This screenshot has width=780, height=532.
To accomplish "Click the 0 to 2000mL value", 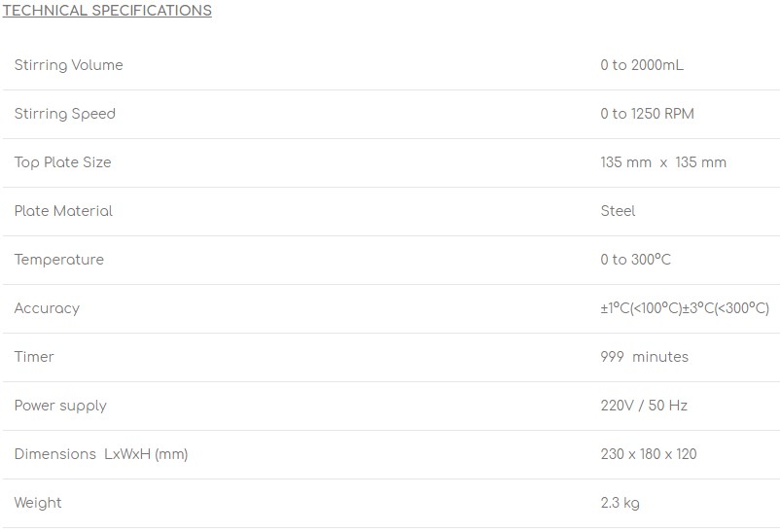I will (642, 65).
